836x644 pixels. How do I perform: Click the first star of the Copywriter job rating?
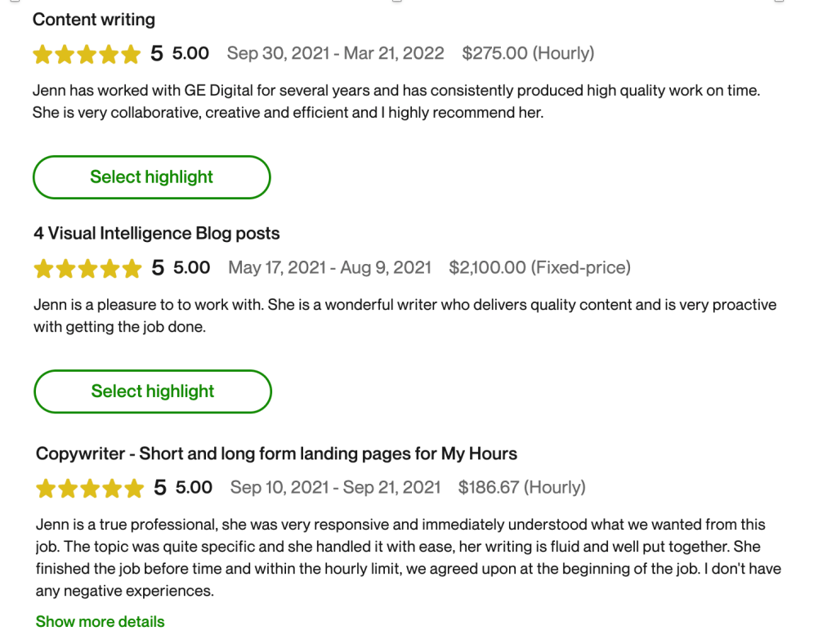[x=46, y=489]
